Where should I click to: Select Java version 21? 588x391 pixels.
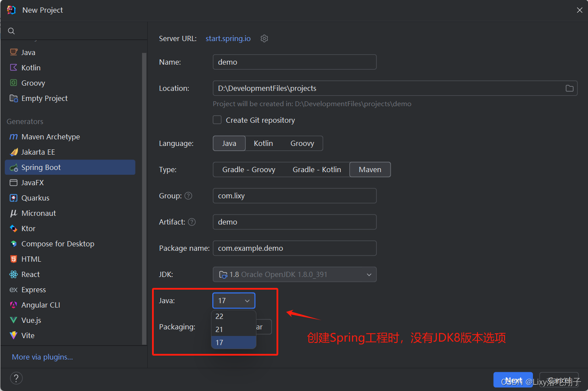(x=234, y=329)
